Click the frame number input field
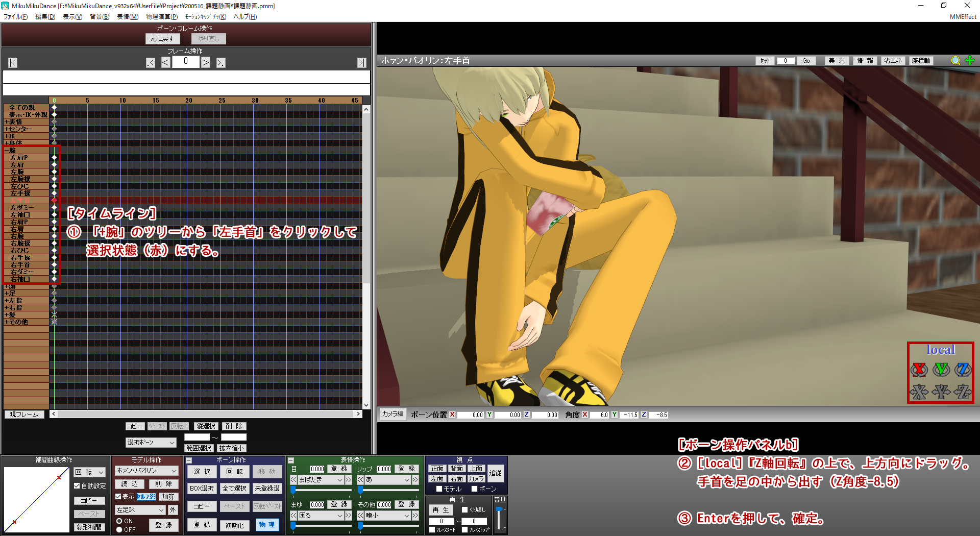This screenshot has height=536, width=980. (x=185, y=62)
